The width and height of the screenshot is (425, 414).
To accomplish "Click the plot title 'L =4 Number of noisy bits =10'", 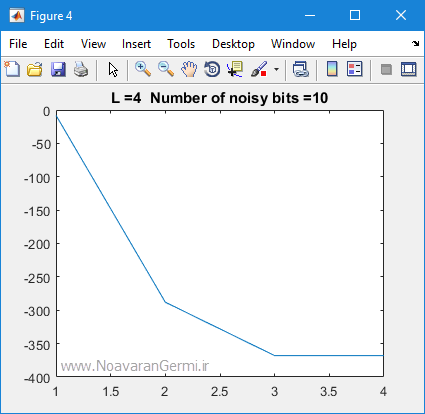I will pyautogui.click(x=220, y=98).
